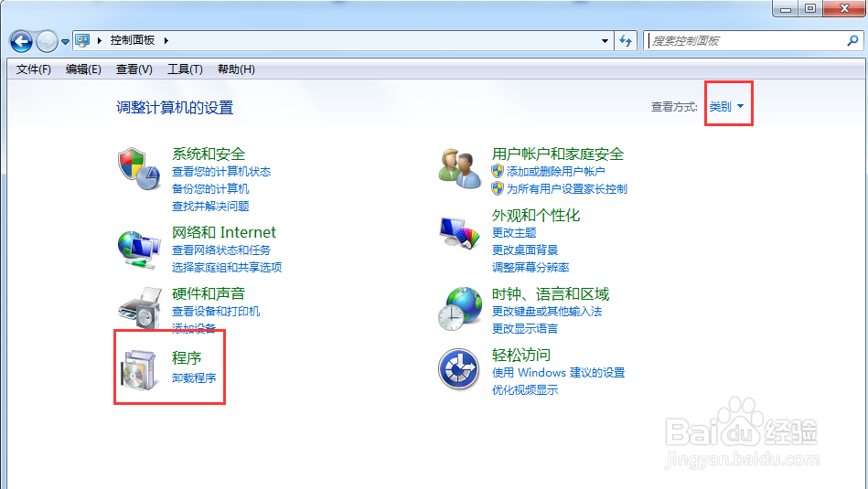Click 调整屏幕分辨率 link
The width and height of the screenshot is (868, 489).
coord(530,267)
